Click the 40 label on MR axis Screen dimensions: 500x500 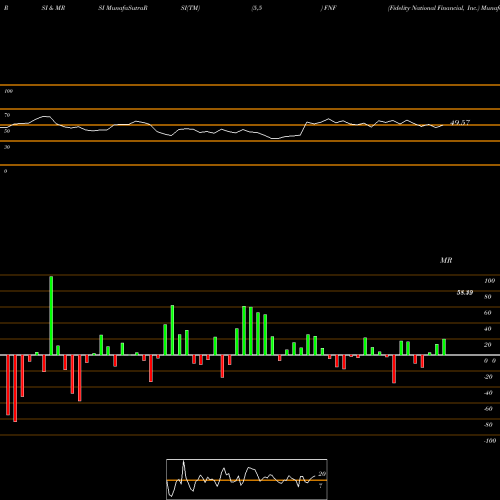click(488, 329)
